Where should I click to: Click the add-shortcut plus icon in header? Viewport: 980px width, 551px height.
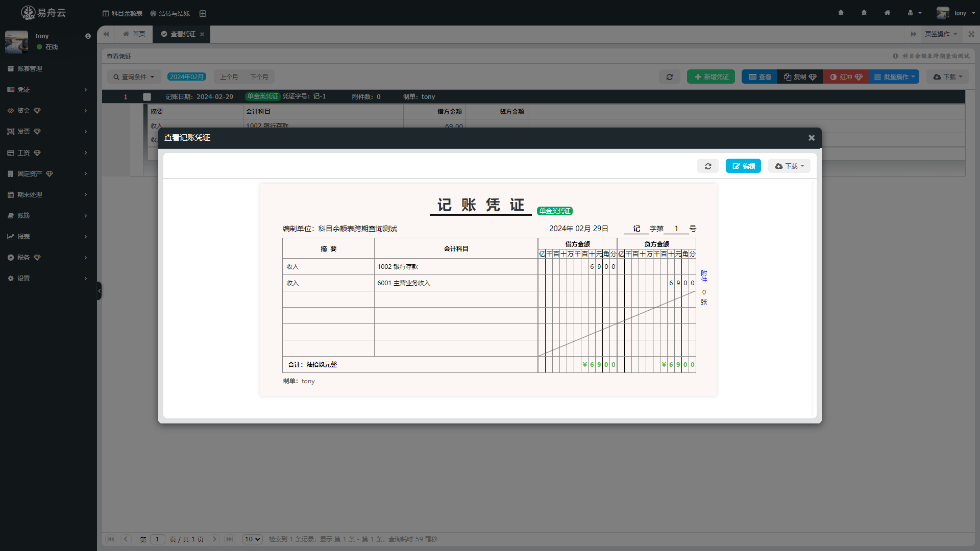(x=203, y=13)
